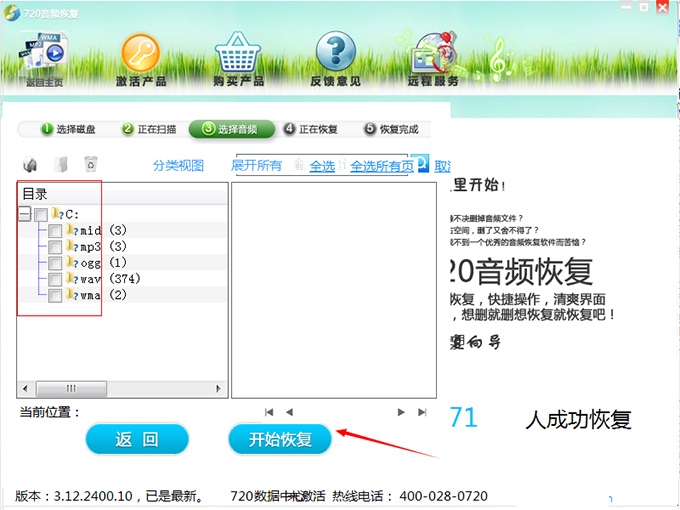The width and height of the screenshot is (680, 510).
Task: Click the first small icon above 目录
Action: pos(30,165)
